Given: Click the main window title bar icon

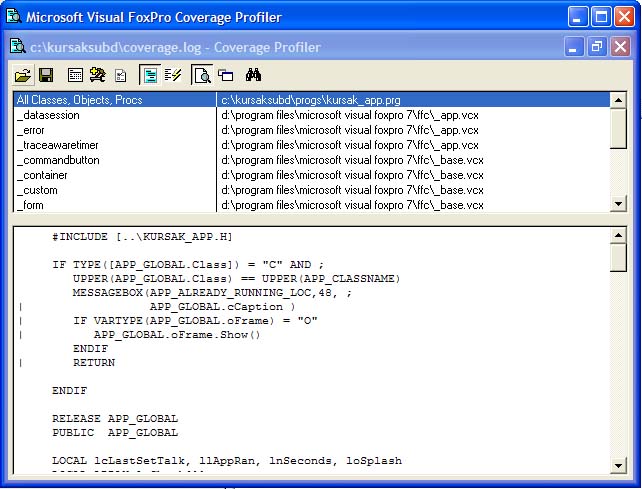Looking at the screenshot, I should (x=14, y=16).
